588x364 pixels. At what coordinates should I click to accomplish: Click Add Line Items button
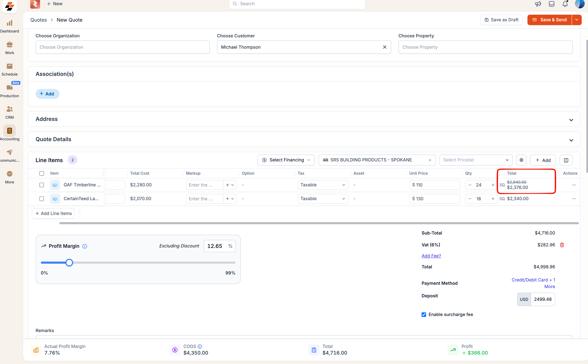pyautogui.click(x=53, y=214)
